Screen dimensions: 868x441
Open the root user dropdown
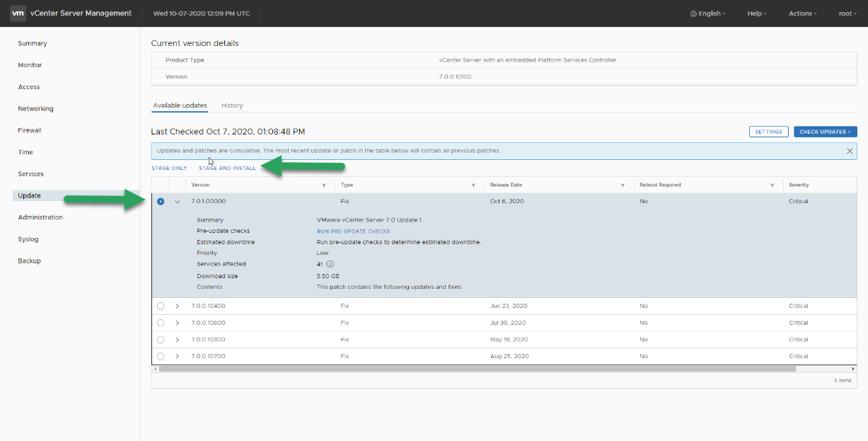846,13
